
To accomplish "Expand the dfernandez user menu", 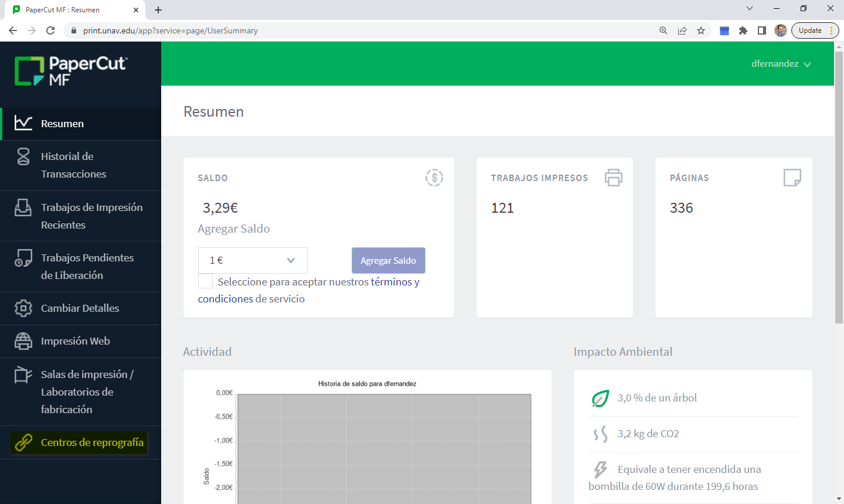I will coord(781,64).
